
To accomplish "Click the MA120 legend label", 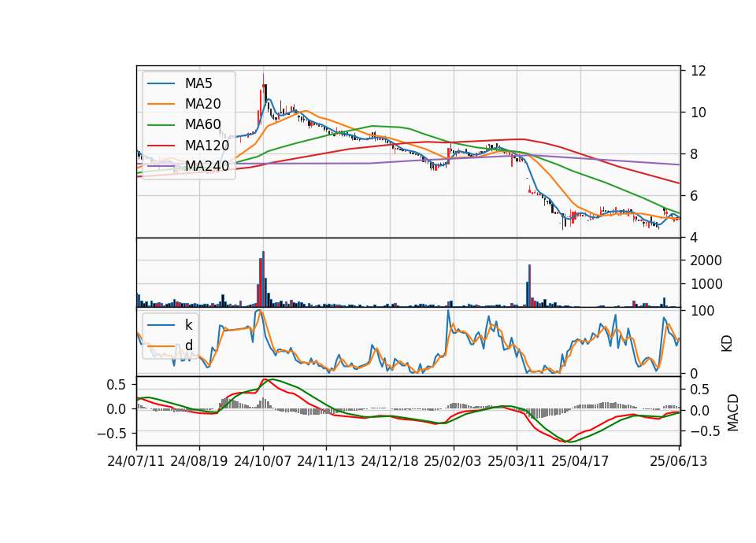I will pos(207,146).
